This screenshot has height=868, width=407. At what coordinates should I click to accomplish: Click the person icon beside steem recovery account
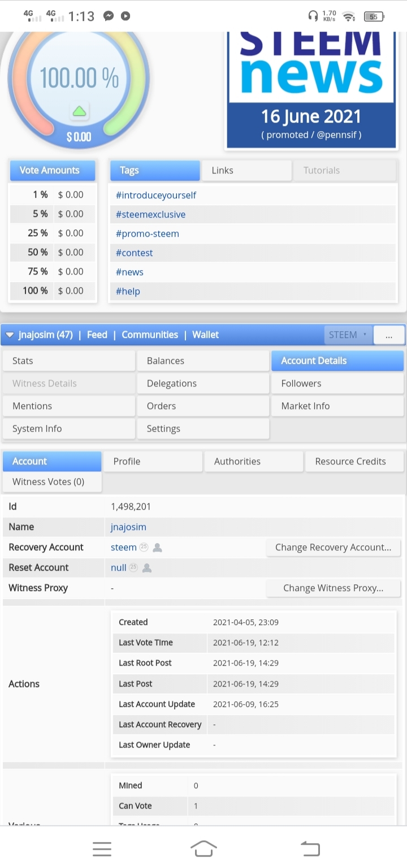tap(158, 548)
